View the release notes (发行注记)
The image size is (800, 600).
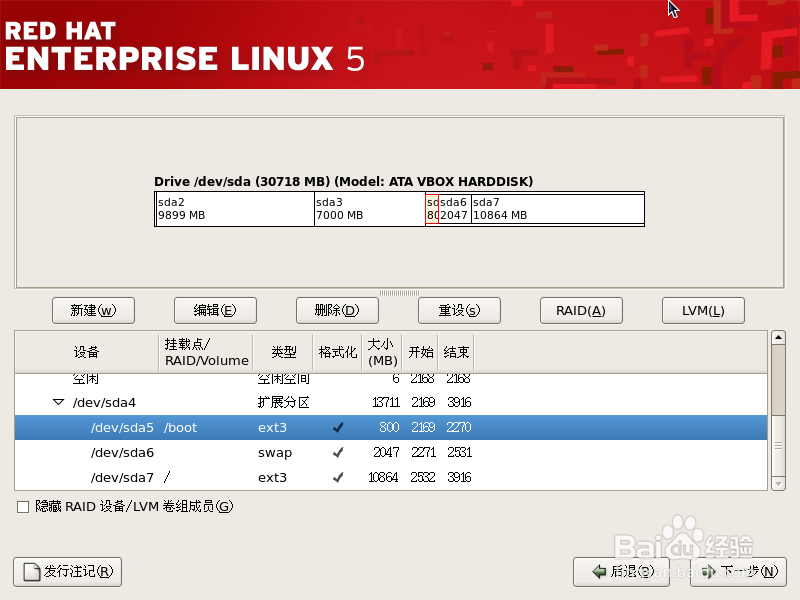[x=66, y=572]
